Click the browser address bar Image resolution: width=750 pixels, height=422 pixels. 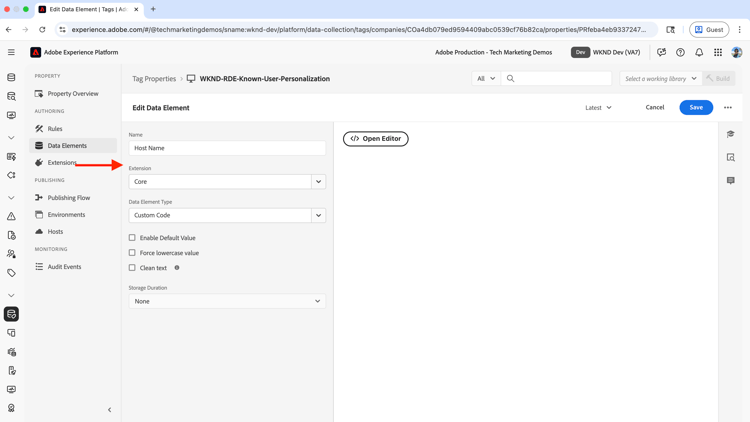[x=359, y=30]
